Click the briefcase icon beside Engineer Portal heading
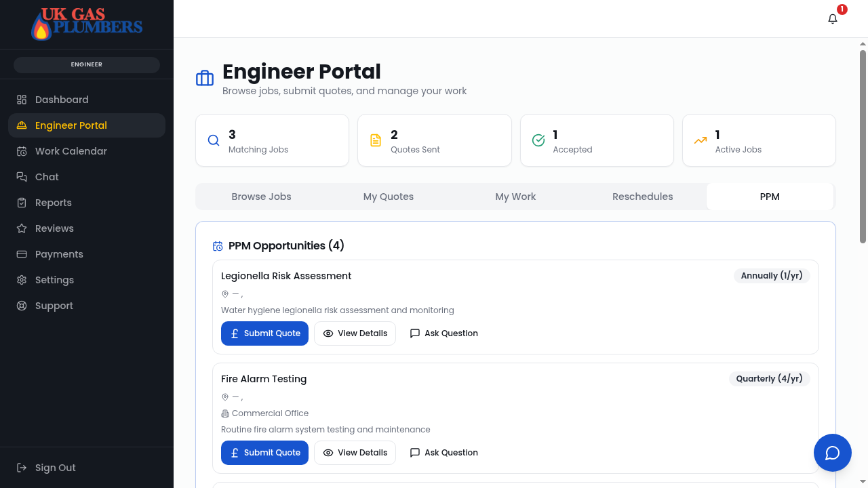Viewport: 868px width, 488px height. (x=205, y=79)
